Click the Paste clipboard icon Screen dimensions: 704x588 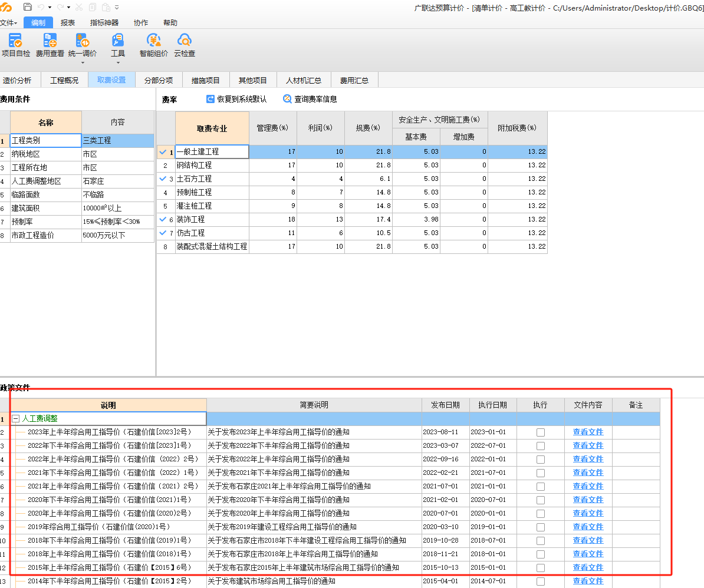coord(106,7)
